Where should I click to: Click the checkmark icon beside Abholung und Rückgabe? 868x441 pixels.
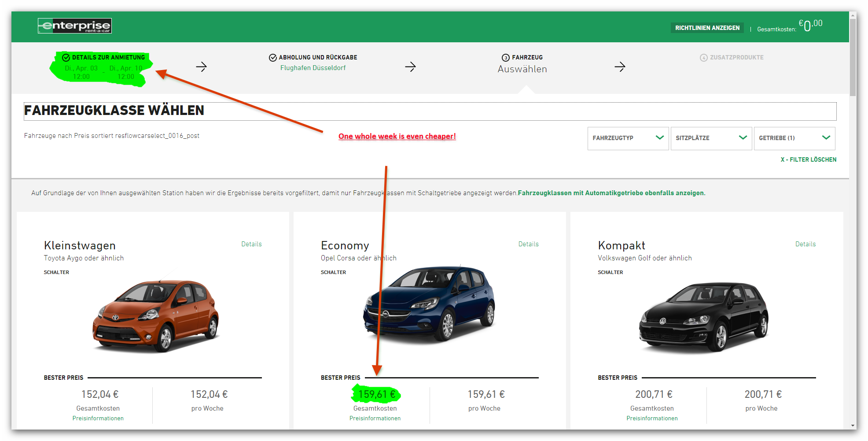273,57
